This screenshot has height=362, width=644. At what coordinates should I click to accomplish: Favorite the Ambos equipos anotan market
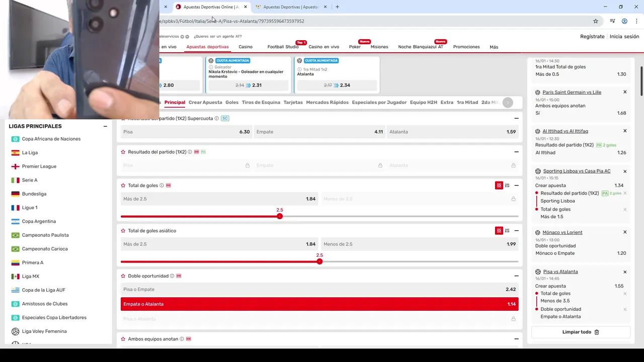click(123, 339)
